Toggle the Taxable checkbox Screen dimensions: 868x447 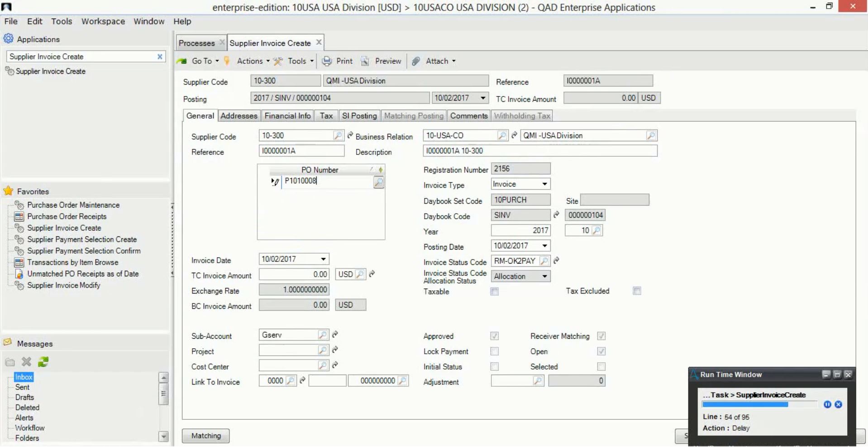pyautogui.click(x=495, y=292)
